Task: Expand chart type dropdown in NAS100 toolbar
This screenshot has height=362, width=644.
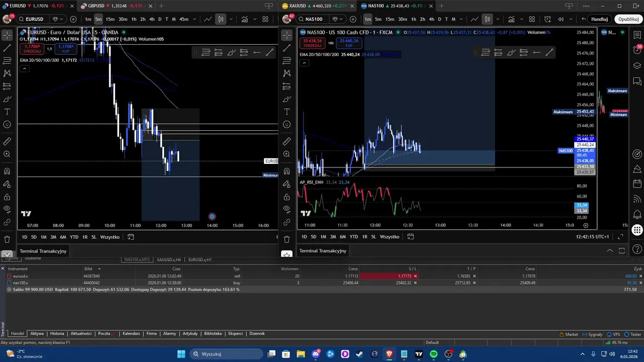Action: [x=498, y=19]
